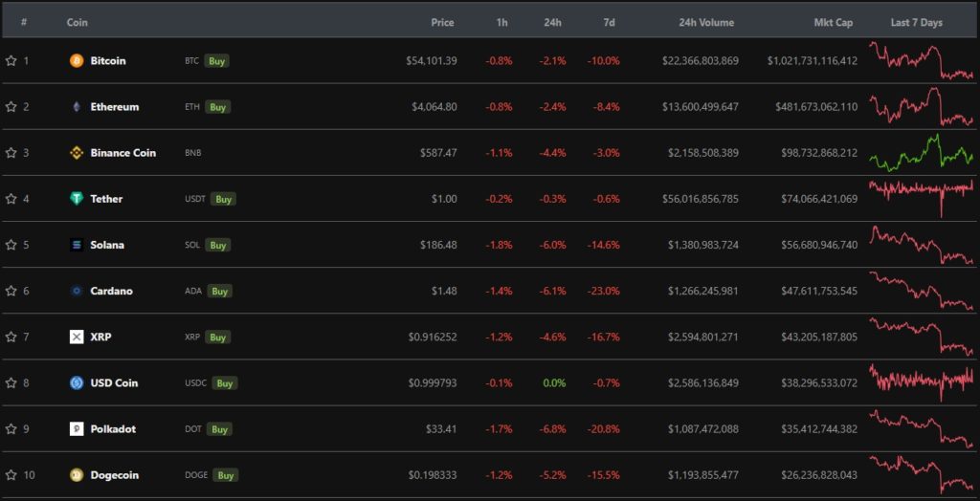Image resolution: width=980 pixels, height=501 pixels.
Task: Open Binance Coin's green 7-day sparkline chart
Action: 920,152
